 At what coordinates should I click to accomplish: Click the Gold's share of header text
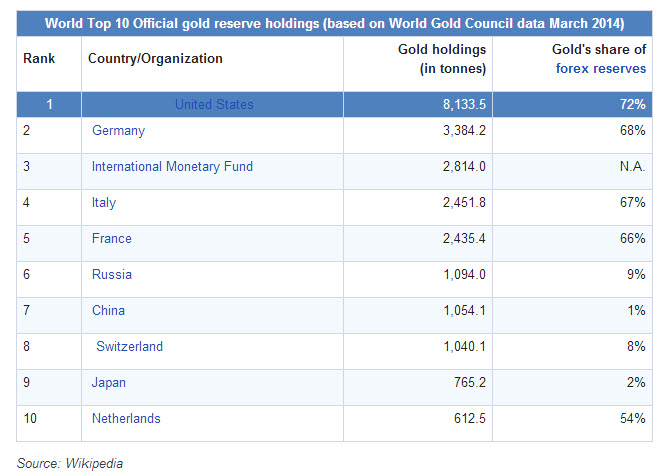[599, 50]
